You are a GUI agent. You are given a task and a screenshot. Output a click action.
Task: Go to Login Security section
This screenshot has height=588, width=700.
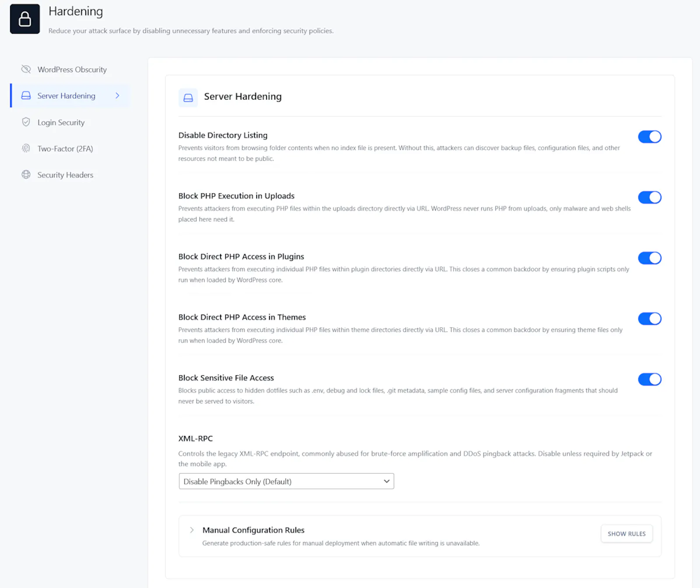70,122
